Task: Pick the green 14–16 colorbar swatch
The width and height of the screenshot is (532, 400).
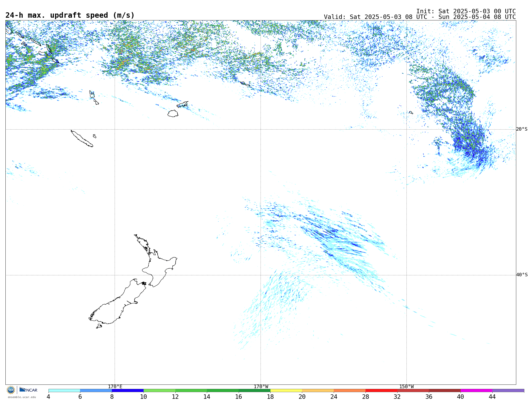Action: 223,391
